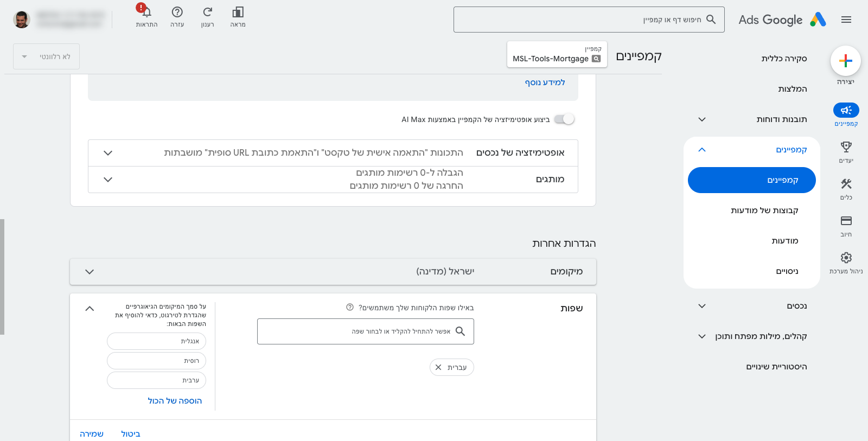The image size is (868, 441).
Task: Open the MSL-Tools-Mortgage campaign selector
Action: coord(557,54)
